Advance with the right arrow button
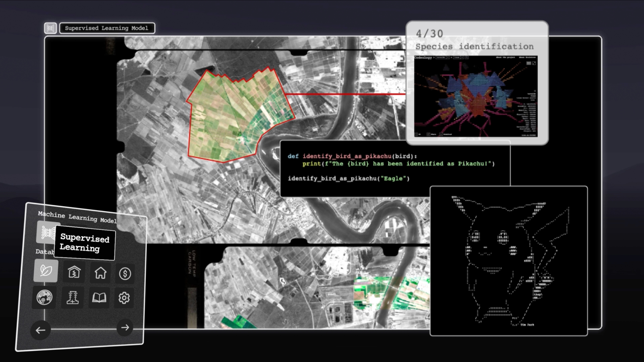This screenshot has width=644, height=362. click(x=125, y=328)
